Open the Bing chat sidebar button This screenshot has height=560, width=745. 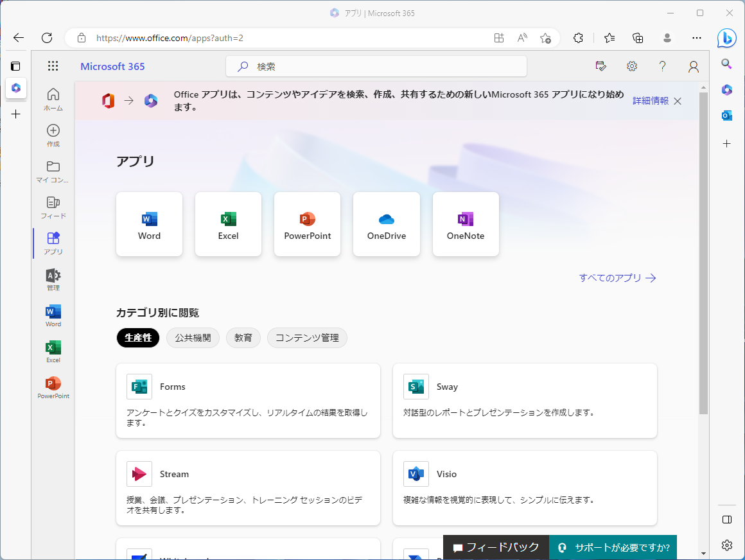[x=726, y=39]
